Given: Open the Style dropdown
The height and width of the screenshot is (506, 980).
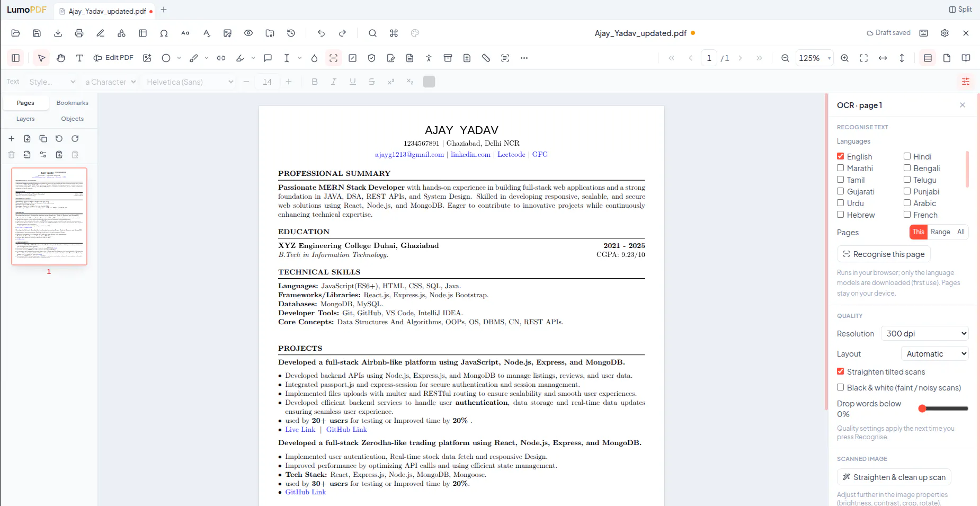Looking at the screenshot, I should [x=52, y=82].
